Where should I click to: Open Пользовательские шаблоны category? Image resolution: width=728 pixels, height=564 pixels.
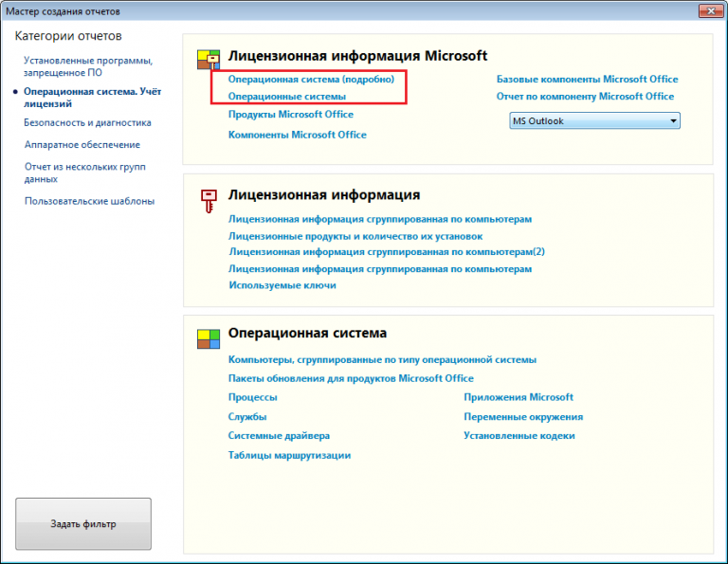89,201
